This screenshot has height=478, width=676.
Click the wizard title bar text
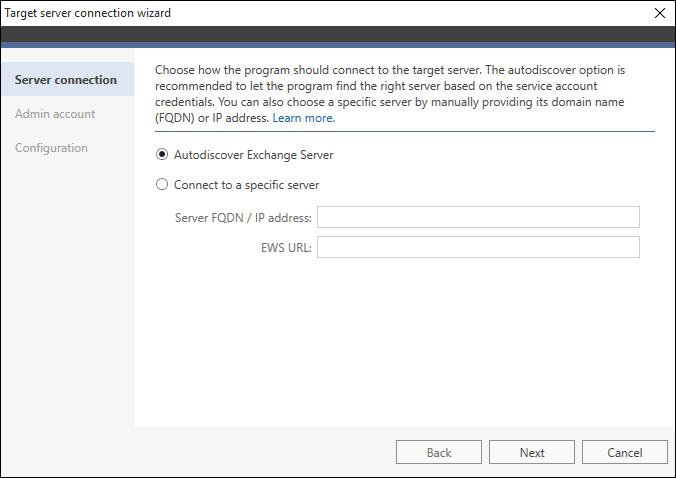coord(88,13)
